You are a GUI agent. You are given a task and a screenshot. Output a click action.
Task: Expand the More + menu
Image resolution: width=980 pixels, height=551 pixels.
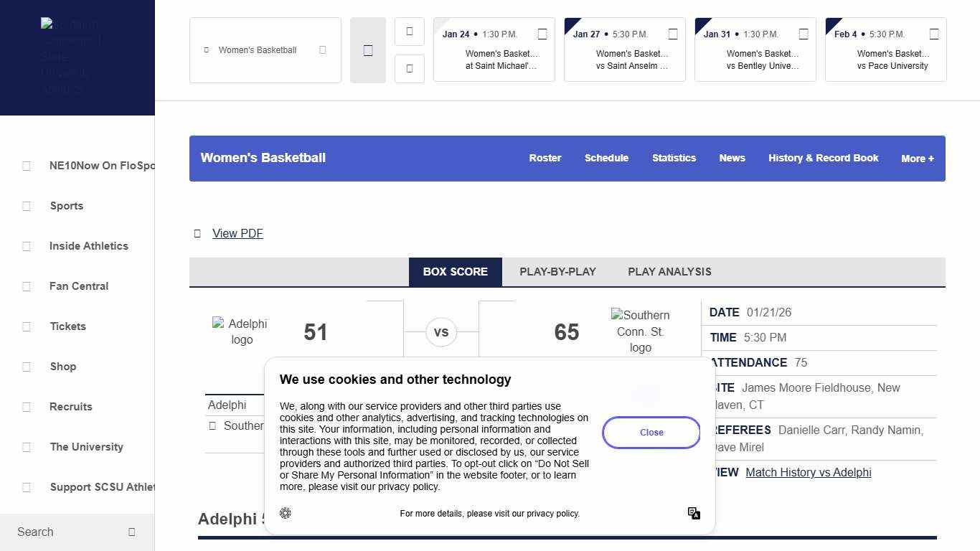click(917, 159)
